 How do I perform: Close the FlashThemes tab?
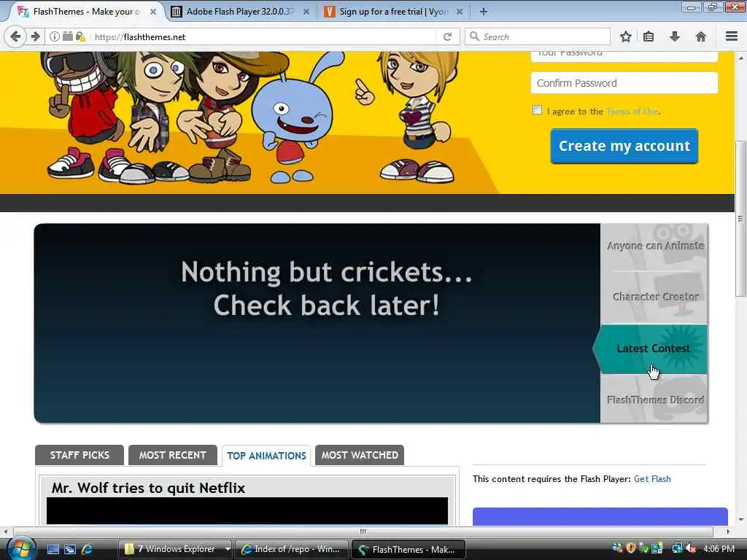(x=153, y=12)
